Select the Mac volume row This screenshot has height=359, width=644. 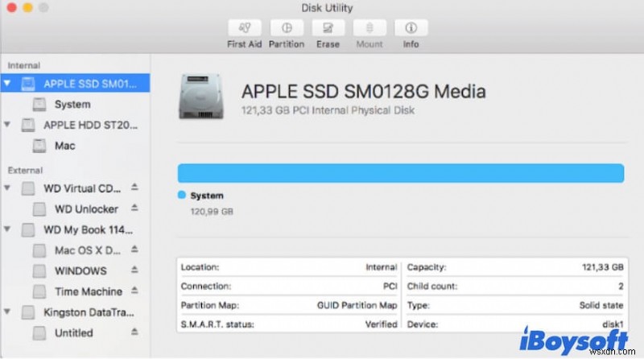point(75,146)
